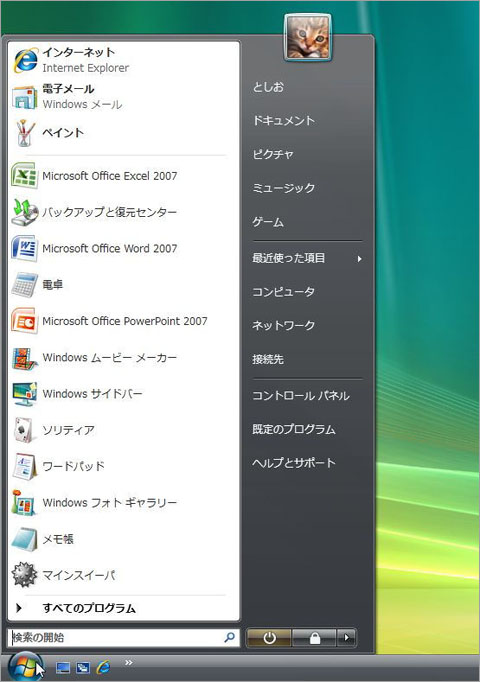Click the Windows Start orb
Viewport: 480px width, 682px height.
click(25, 666)
